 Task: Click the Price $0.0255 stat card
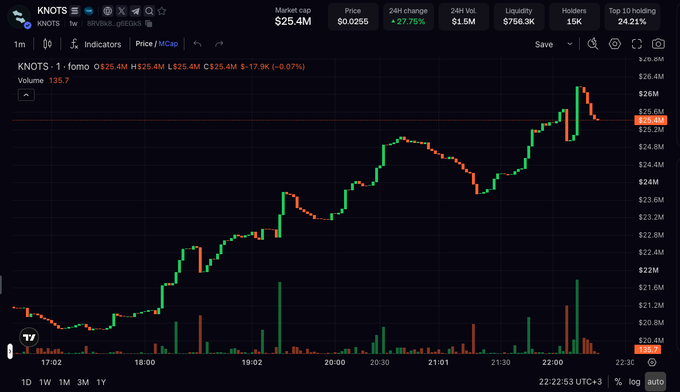point(353,16)
